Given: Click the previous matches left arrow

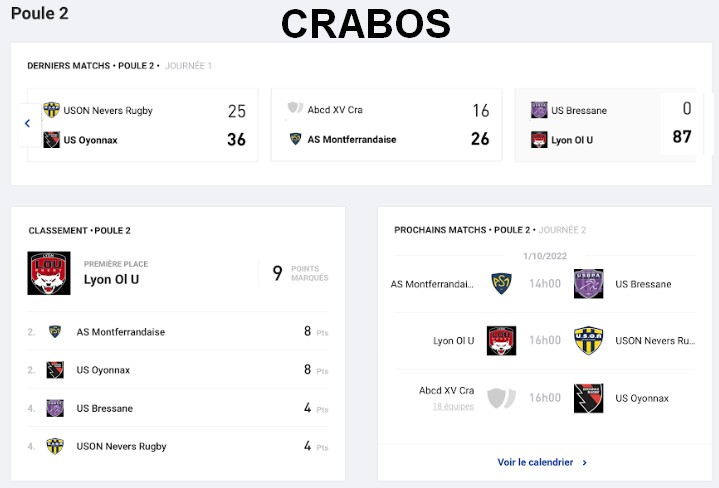Looking at the screenshot, I should tap(27, 124).
